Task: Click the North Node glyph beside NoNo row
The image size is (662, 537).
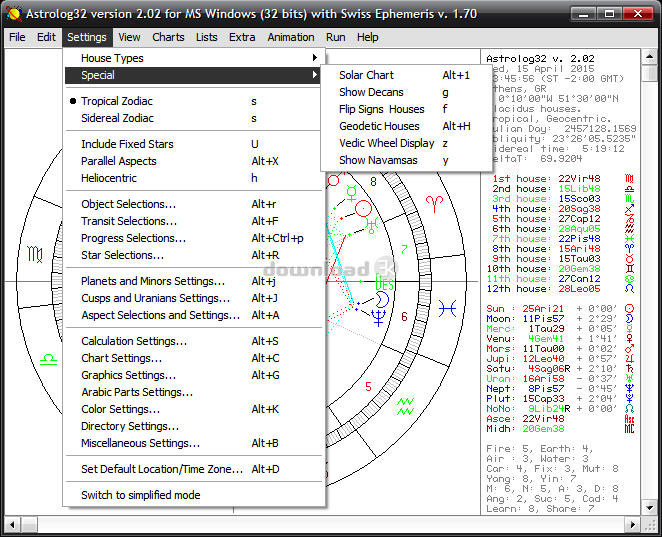Action: pos(629,409)
